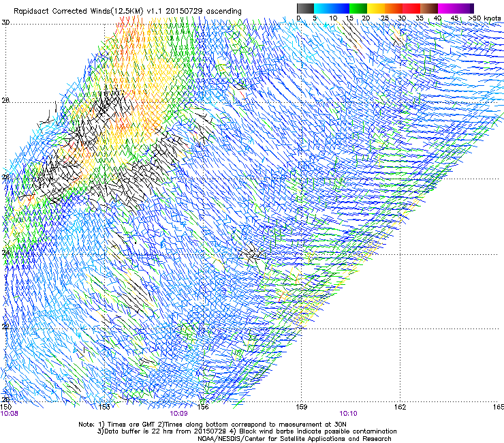Click the date '20150729 ascending' in the title
The image size is (504, 443).
tap(204, 12)
